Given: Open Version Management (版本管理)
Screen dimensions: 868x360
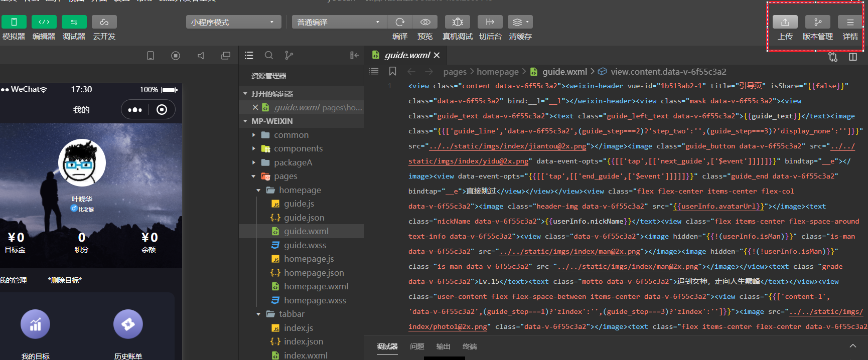Looking at the screenshot, I should click(817, 22).
